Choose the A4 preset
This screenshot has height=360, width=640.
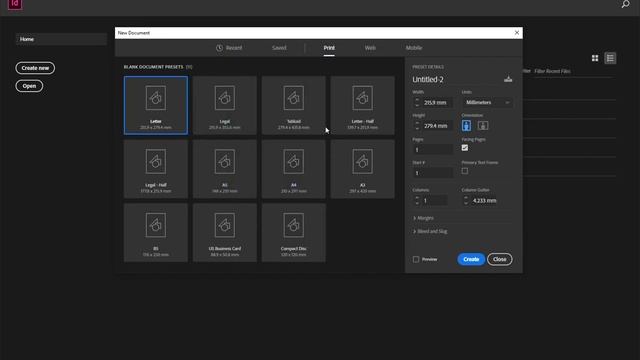[293, 169]
